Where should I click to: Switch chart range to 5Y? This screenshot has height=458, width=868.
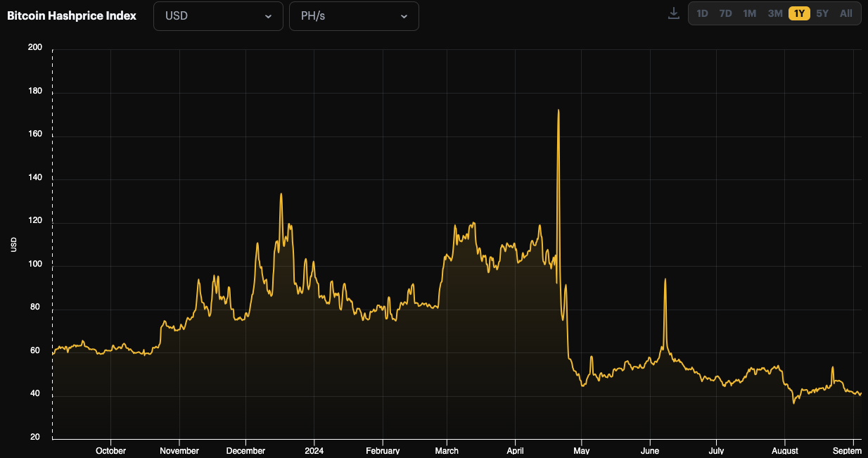pos(822,13)
